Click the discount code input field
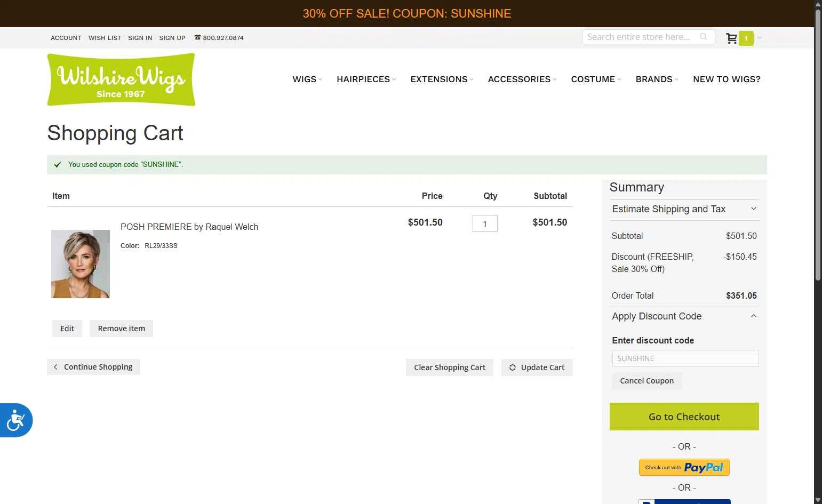 click(685, 358)
